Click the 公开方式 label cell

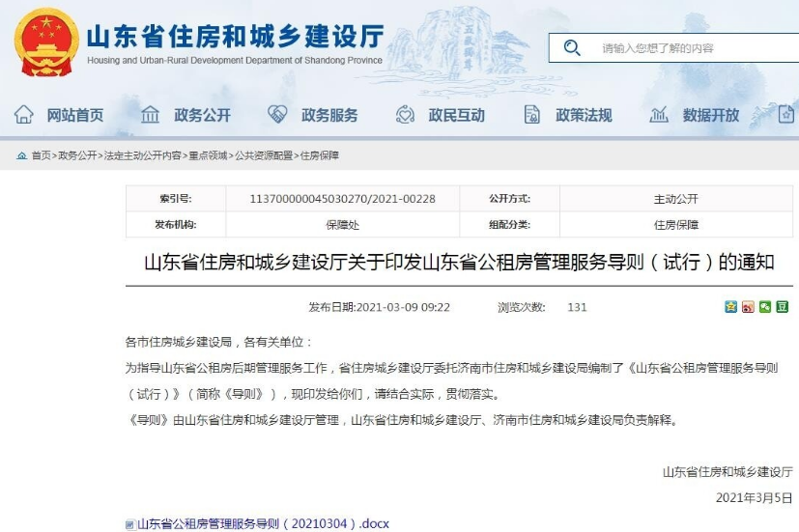[509, 199]
